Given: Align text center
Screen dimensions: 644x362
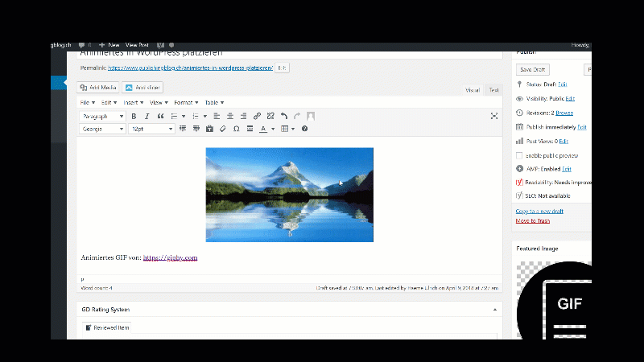Looking at the screenshot, I should (230, 116).
